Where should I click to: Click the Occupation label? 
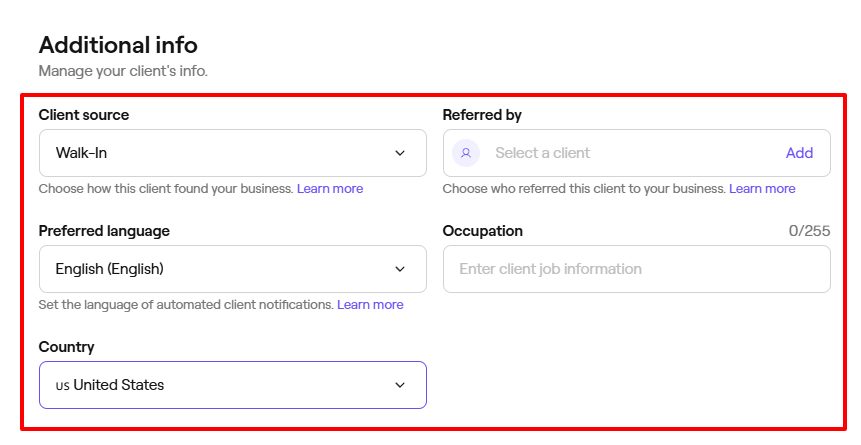point(482,231)
